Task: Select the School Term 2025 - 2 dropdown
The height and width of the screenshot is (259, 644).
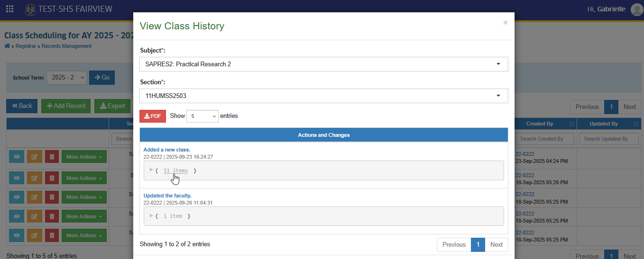Action: [x=66, y=78]
